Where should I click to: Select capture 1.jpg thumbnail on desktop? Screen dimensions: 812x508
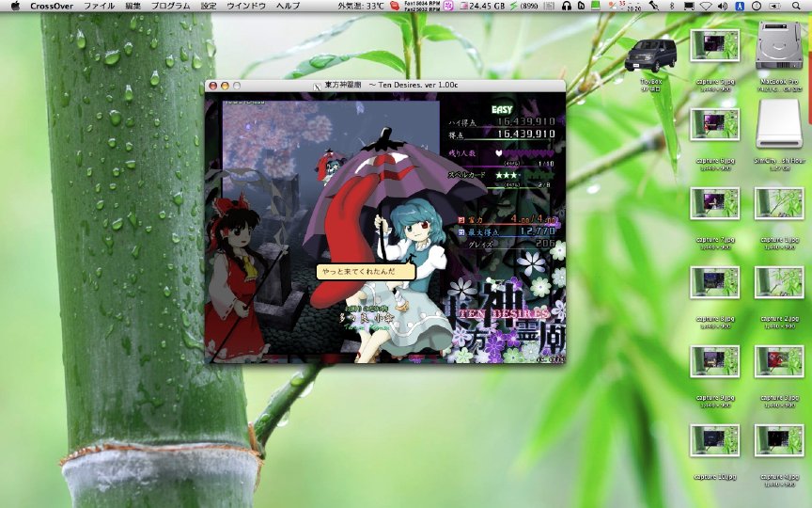coord(779,203)
